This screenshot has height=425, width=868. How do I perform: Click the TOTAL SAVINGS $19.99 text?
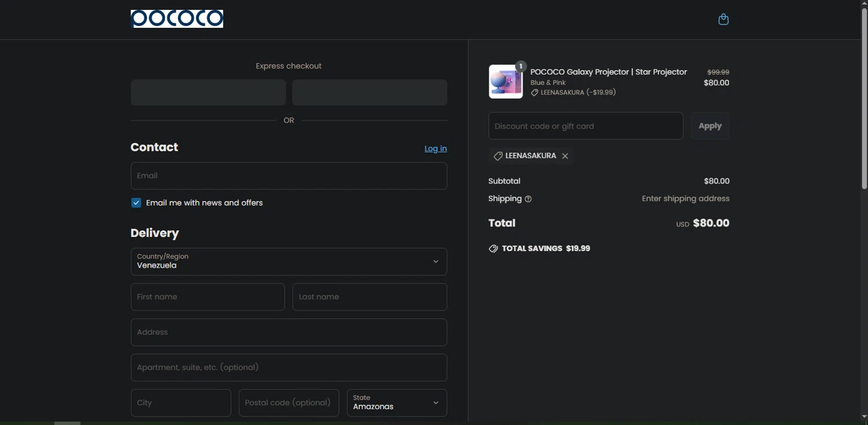(546, 248)
